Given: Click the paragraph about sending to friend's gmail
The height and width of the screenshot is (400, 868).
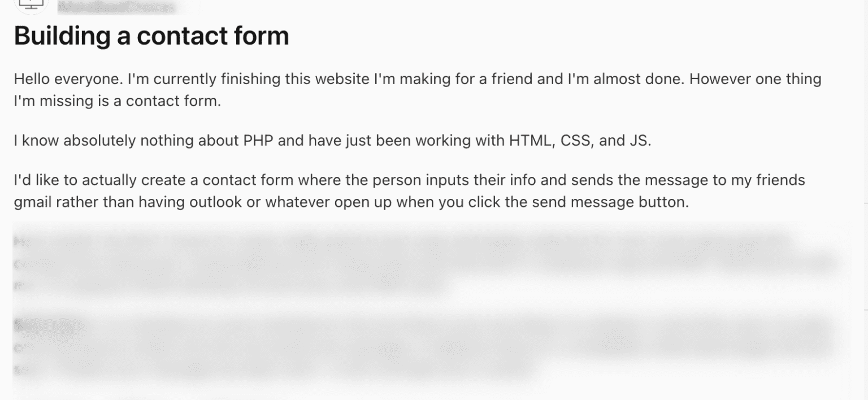Looking at the screenshot, I should point(409,191).
